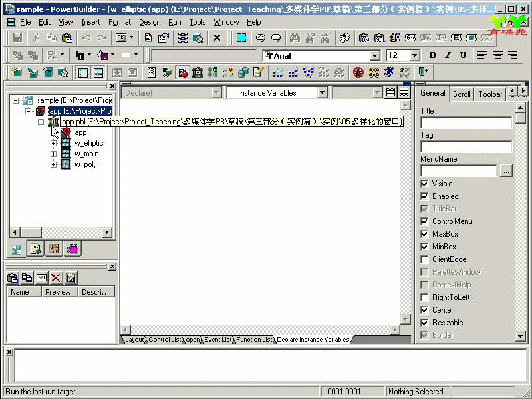Click the script editor scroll right arrow
Viewport: 532px width, 399px height.
pyautogui.click(x=394, y=329)
